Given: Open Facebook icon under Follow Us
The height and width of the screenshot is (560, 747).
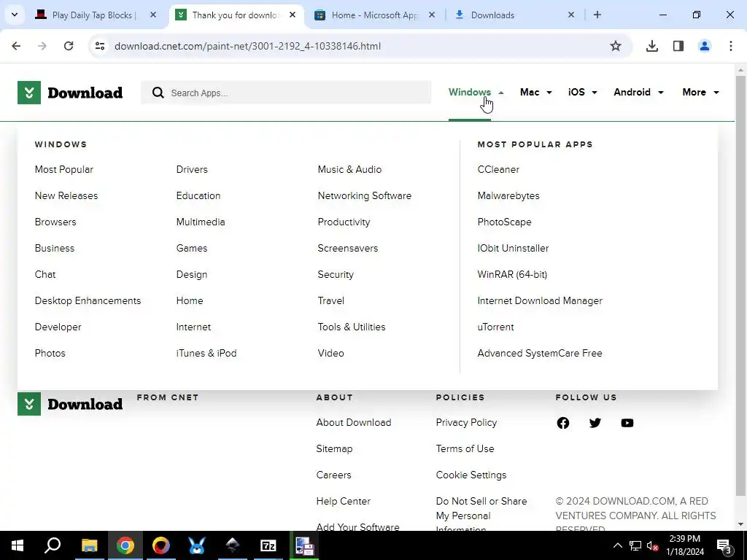Looking at the screenshot, I should [562, 423].
